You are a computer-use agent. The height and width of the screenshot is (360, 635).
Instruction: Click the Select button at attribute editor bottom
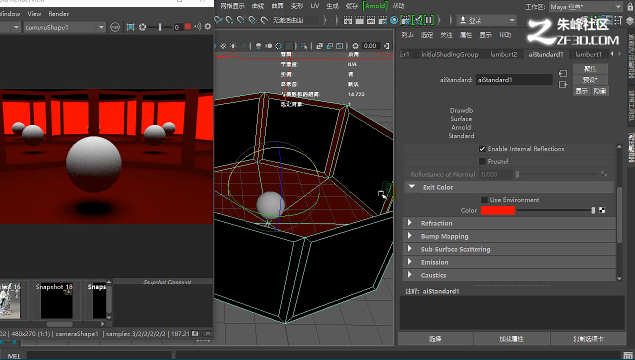pos(435,339)
